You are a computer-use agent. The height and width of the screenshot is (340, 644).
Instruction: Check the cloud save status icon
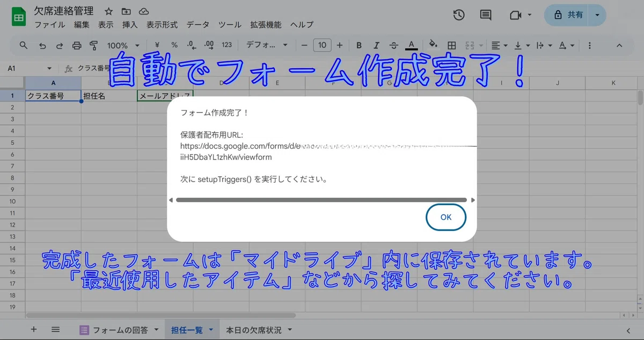coord(144,11)
